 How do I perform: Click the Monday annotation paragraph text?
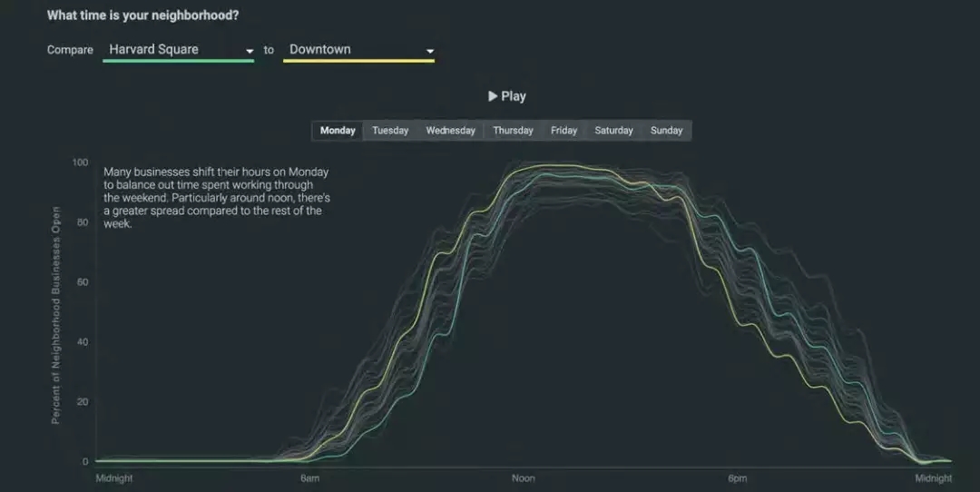216,197
